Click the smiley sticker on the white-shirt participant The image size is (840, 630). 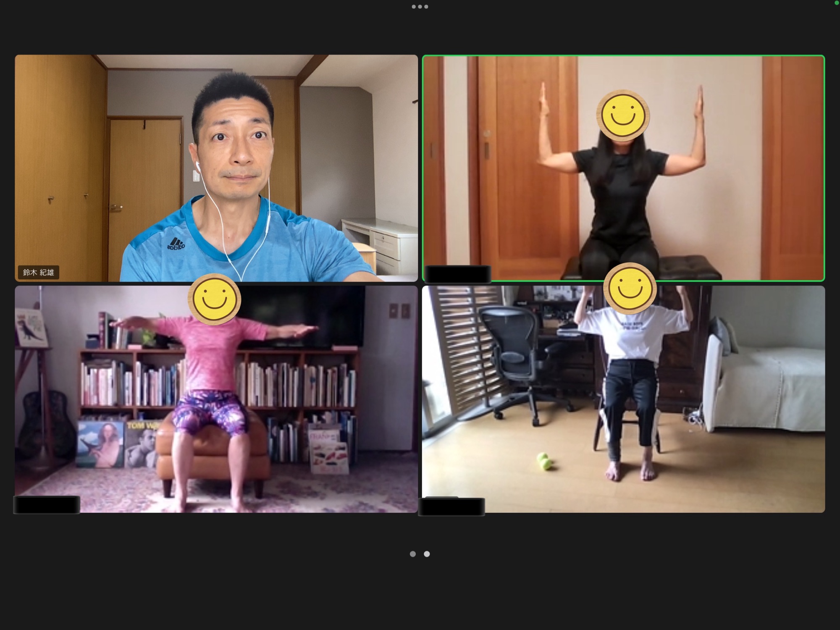(629, 289)
